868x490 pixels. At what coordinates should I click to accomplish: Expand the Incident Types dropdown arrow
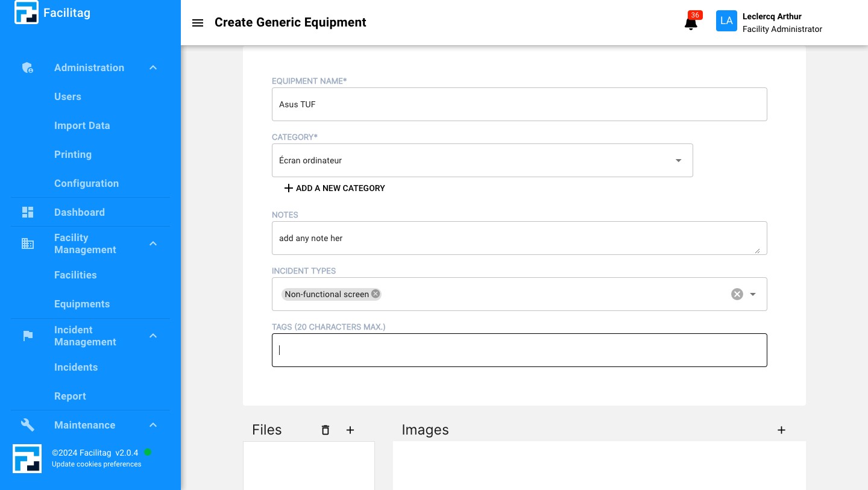[x=752, y=294]
